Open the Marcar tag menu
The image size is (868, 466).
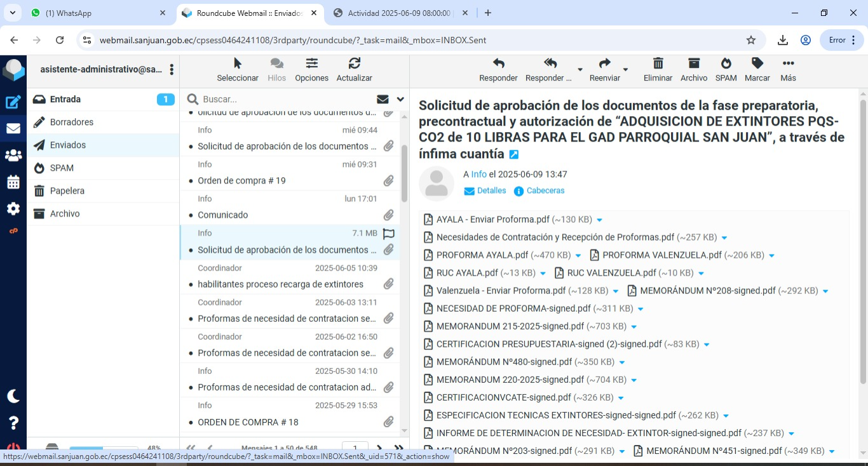(757, 64)
